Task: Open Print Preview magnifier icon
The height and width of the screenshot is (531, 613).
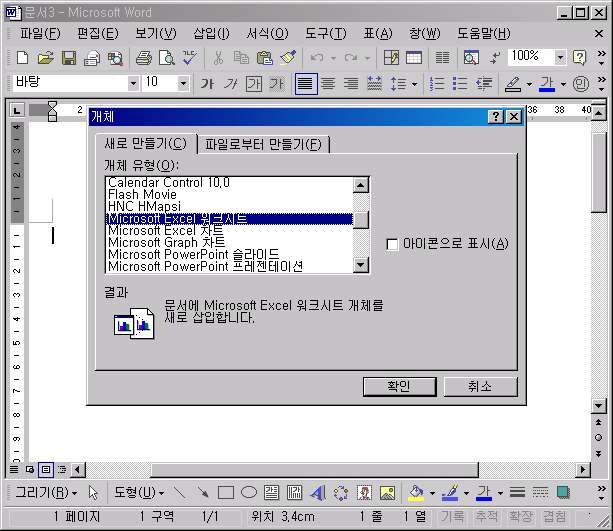Action: click(x=167, y=58)
